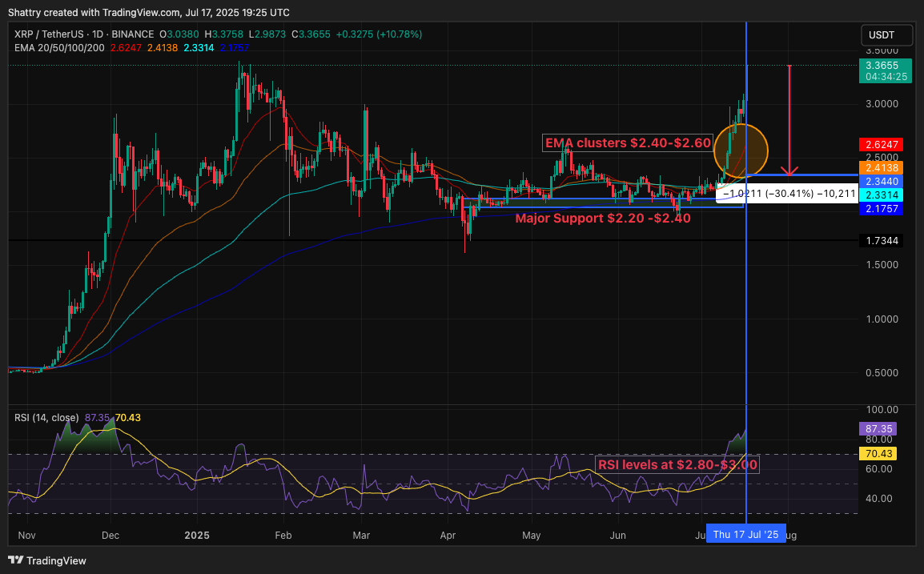Image resolution: width=924 pixels, height=574 pixels.
Task: Click the -30.41% price measurement label
Action: pos(789,193)
